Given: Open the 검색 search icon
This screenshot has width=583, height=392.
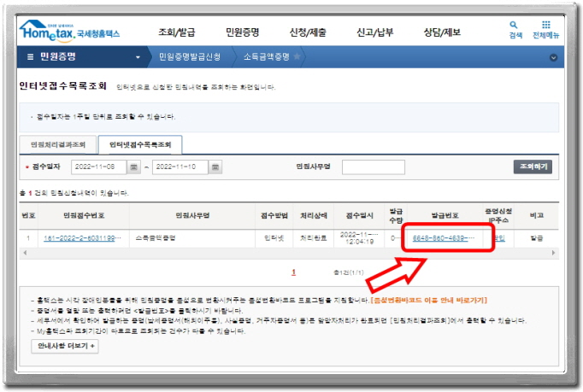Looking at the screenshot, I should [x=515, y=30].
